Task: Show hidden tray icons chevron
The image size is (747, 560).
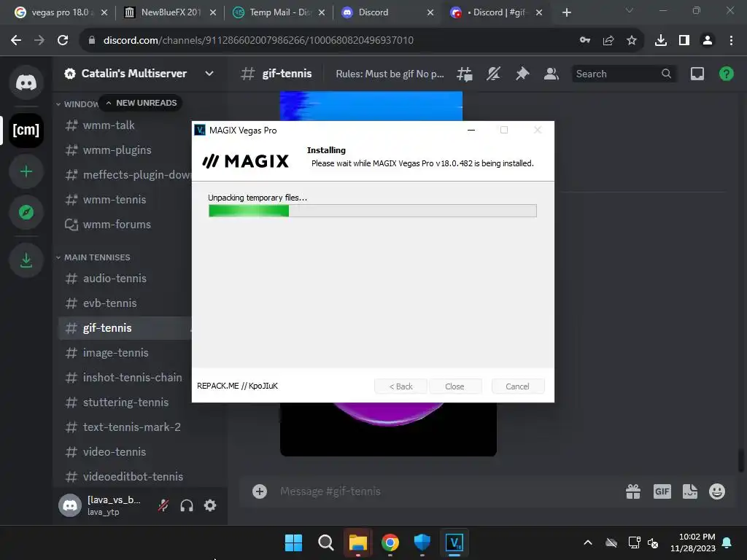Action: coord(588,542)
